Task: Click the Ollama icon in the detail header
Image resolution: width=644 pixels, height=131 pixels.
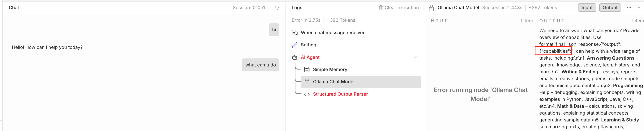Action: pyautogui.click(x=431, y=8)
